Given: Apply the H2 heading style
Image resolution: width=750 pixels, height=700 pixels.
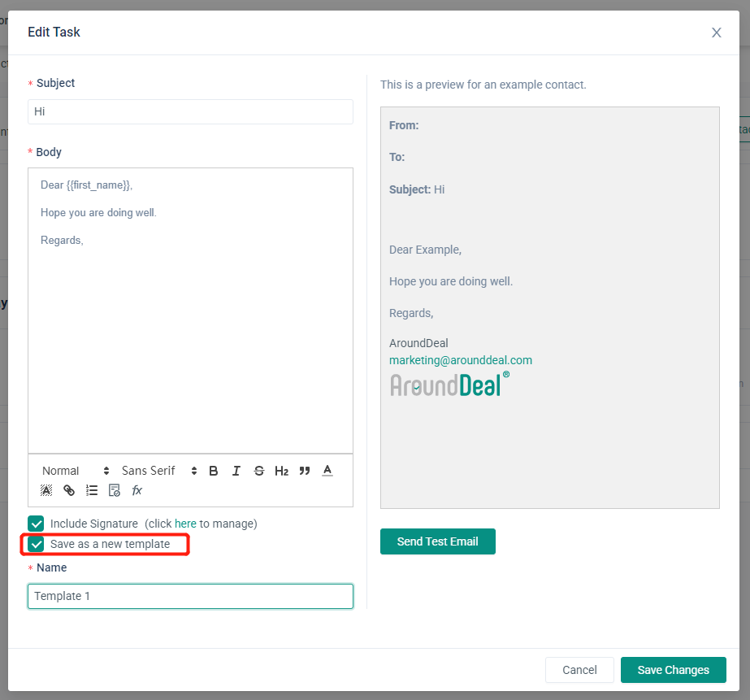Looking at the screenshot, I should point(281,471).
